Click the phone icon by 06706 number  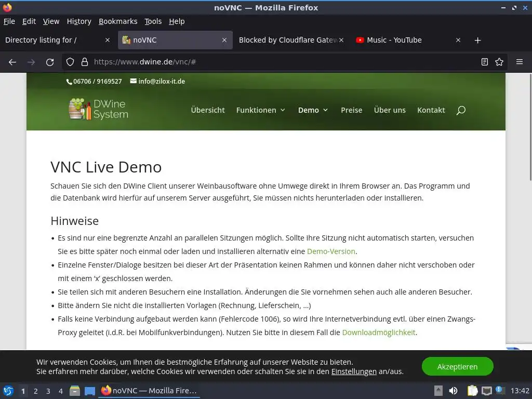pyautogui.click(x=69, y=82)
